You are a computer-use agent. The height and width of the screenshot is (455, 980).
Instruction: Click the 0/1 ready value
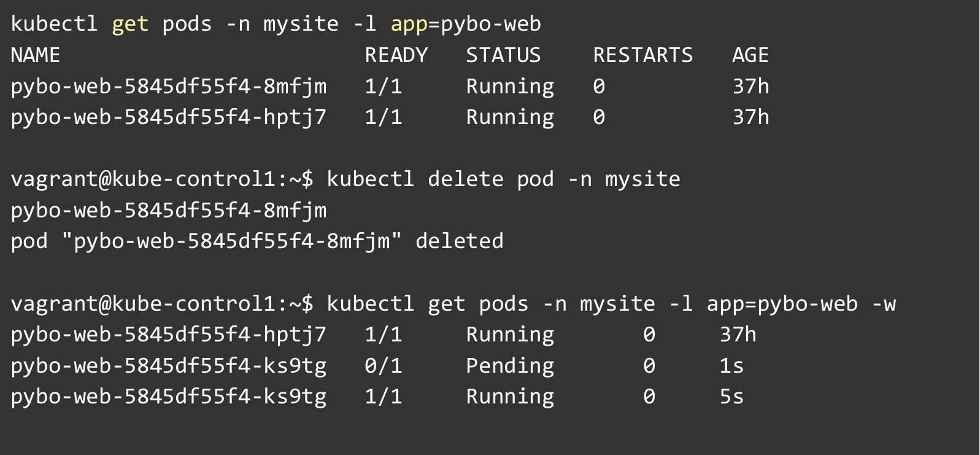pyautogui.click(x=383, y=366)
